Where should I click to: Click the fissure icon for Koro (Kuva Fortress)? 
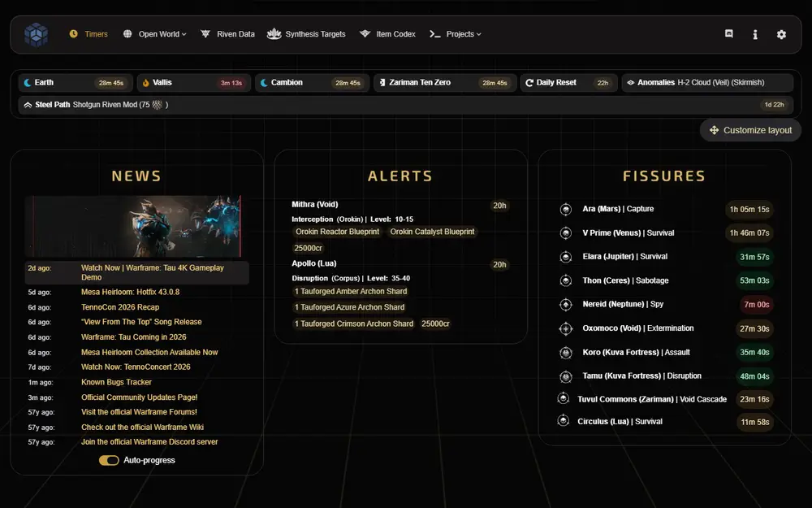pos(565,353)
